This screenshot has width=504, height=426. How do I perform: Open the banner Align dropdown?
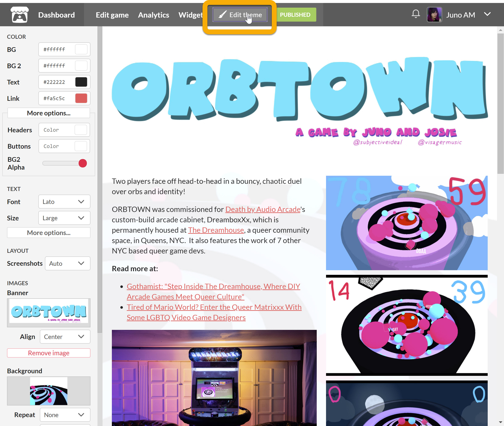click(x=65, y=336)
